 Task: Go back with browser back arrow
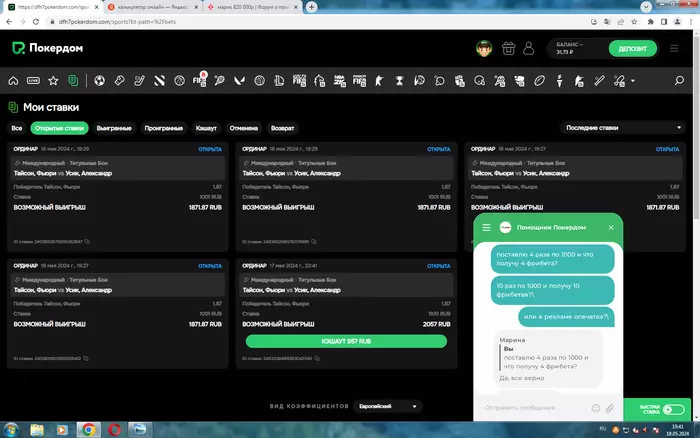pyautogui.click(x=9, y=21)
